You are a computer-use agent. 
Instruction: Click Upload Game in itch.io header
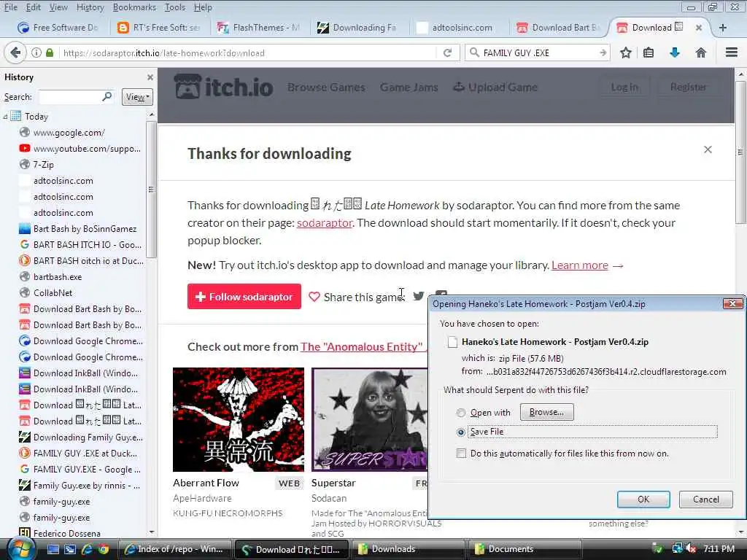coord(495,87)
